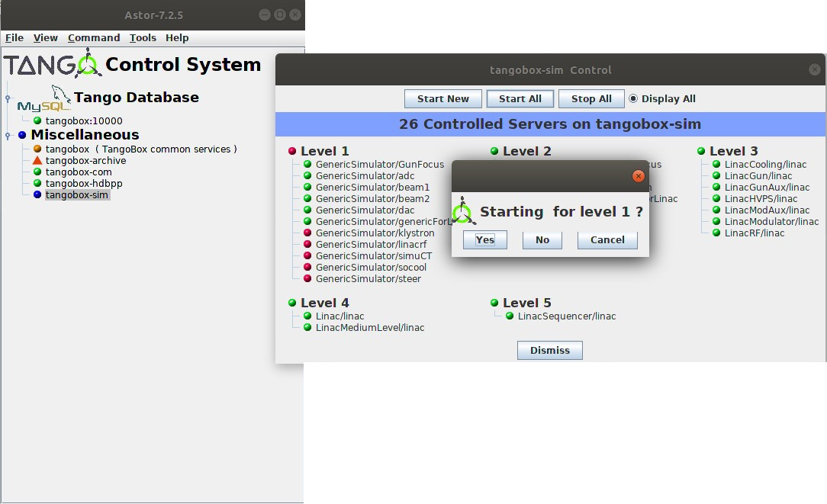The width and height of the screenshot is (827, 504).
Task: Open the File menu
Action: click(x=14, y=38)
